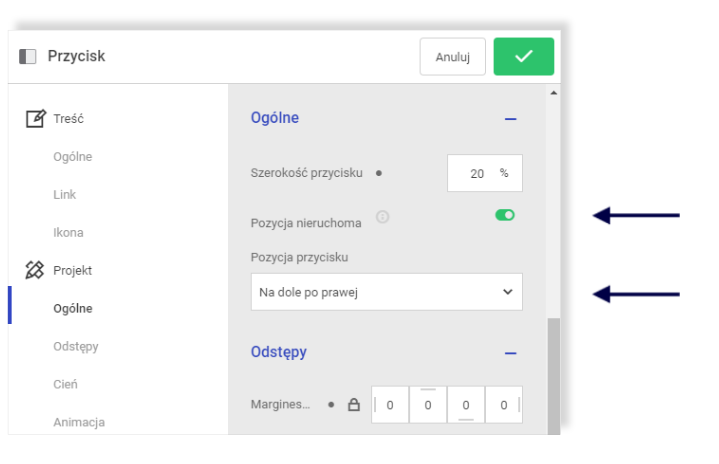Open Cień settings in the sidebar

tap(65, 384)
